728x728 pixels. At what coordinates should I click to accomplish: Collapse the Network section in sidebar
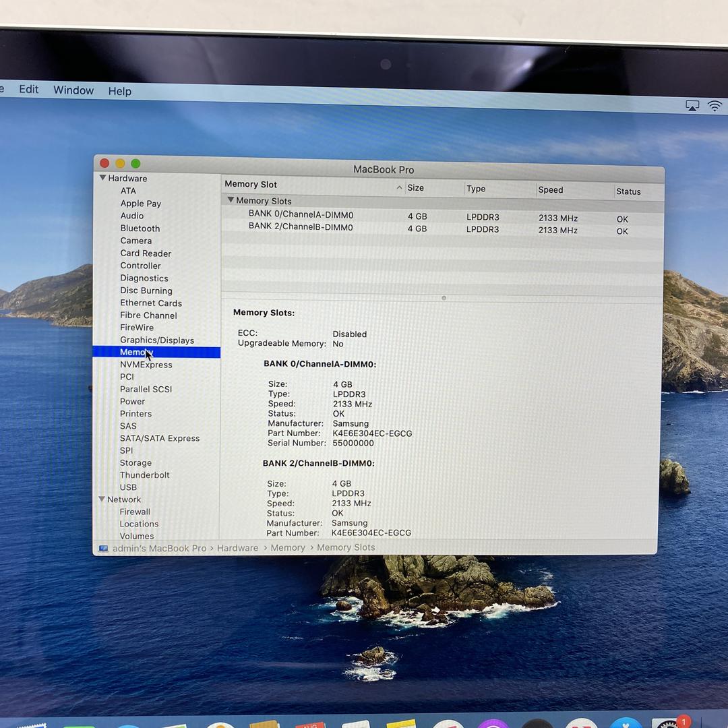coord(102,499)
